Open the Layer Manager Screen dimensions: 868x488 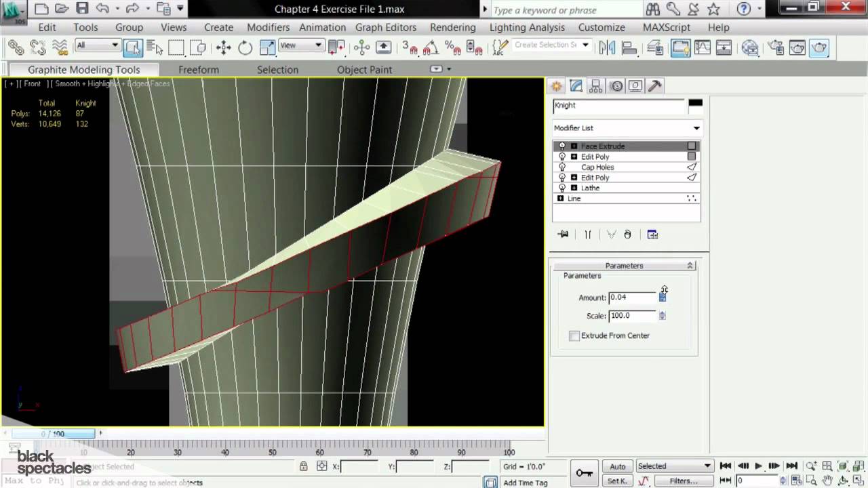655,47
